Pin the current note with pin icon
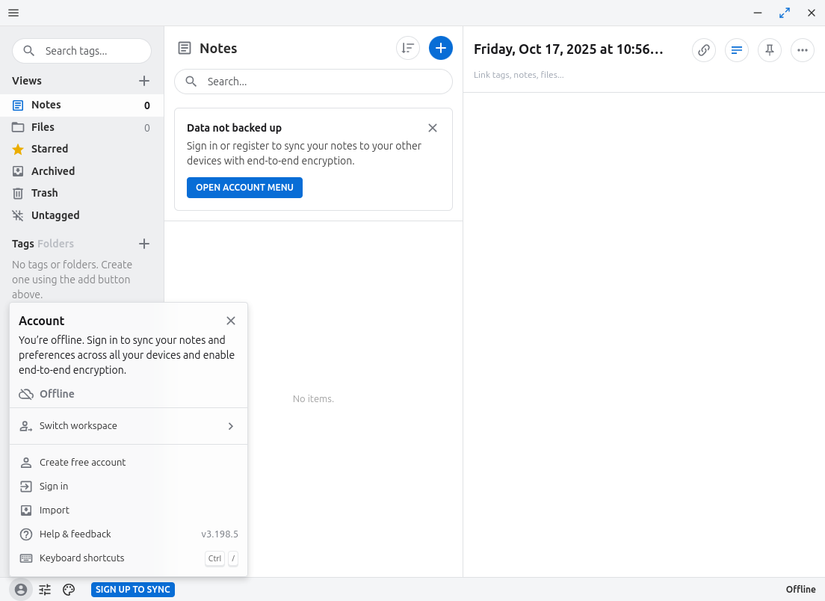The image size is (825, 601). tap(769, 50)
